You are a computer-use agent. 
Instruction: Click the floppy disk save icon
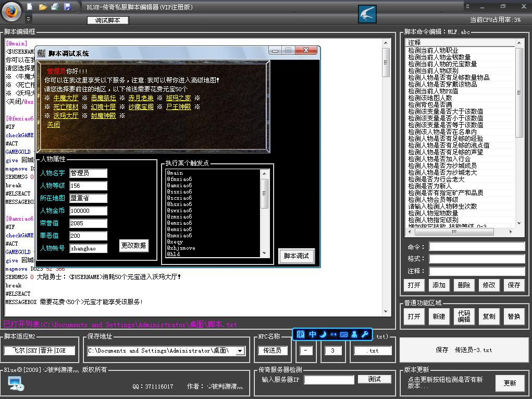pyautogui.click(x=67, y=7)
